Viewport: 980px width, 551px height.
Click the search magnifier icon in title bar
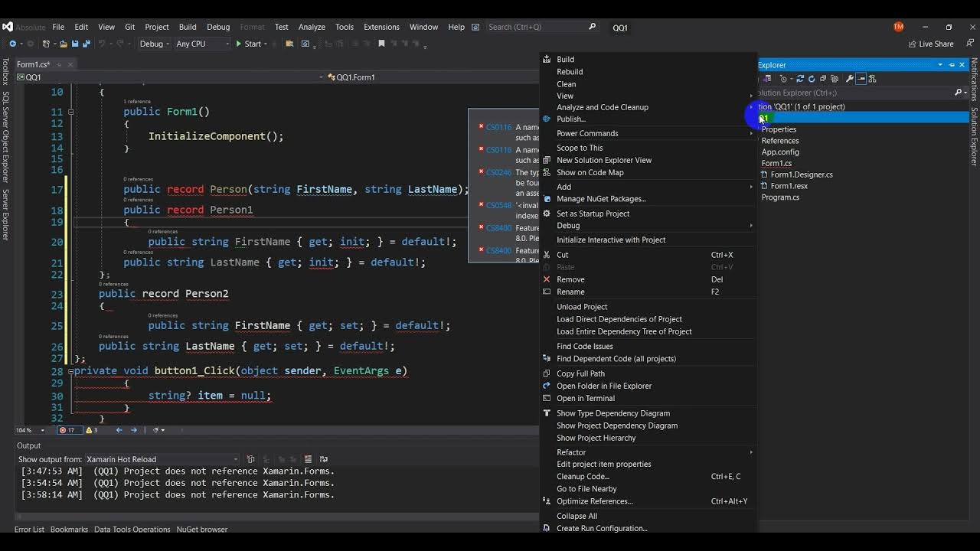(592, 27)
